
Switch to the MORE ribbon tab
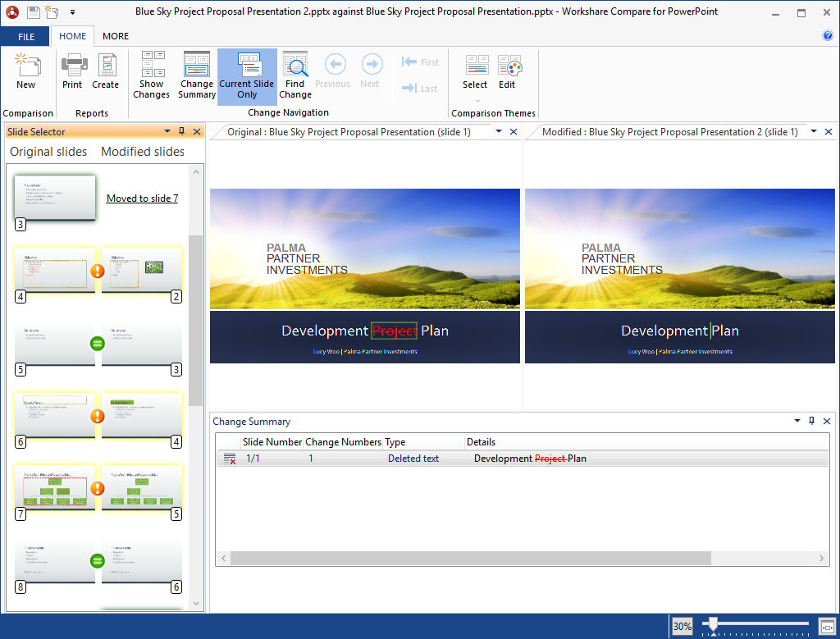point(116,36)
